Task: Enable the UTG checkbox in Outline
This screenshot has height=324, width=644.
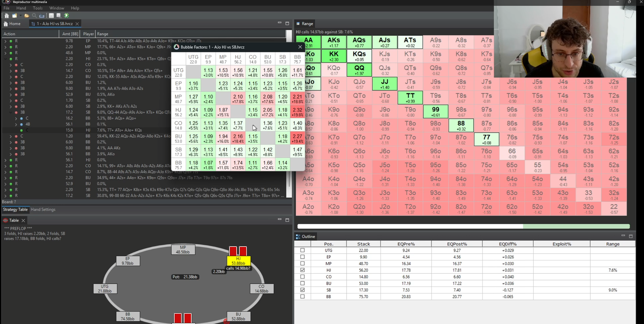Action: tap(302, 250)
